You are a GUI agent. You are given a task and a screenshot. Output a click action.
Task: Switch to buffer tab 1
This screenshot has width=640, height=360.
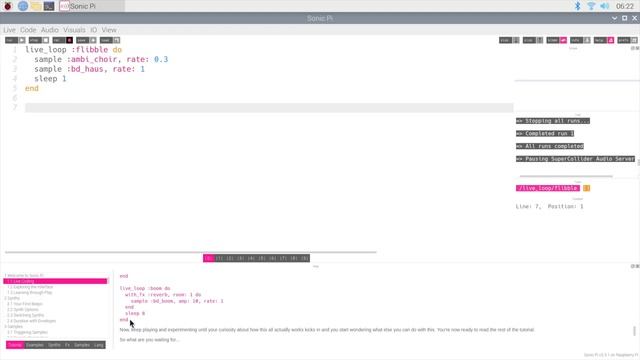pos(219,258)
